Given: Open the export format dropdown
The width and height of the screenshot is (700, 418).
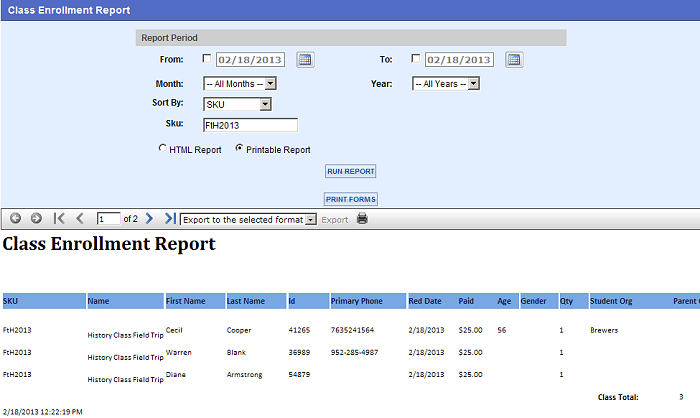Looking at the screenshot, I should [248, 220].
